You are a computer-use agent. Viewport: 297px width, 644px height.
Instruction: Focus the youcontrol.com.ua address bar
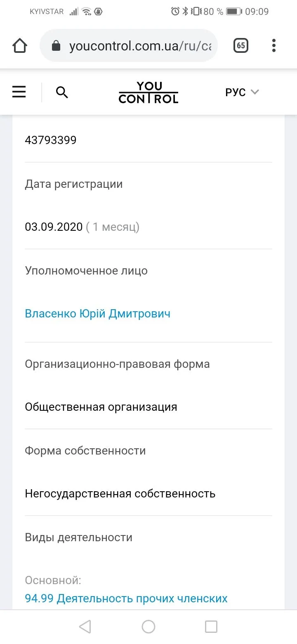(x=140, y=46)
